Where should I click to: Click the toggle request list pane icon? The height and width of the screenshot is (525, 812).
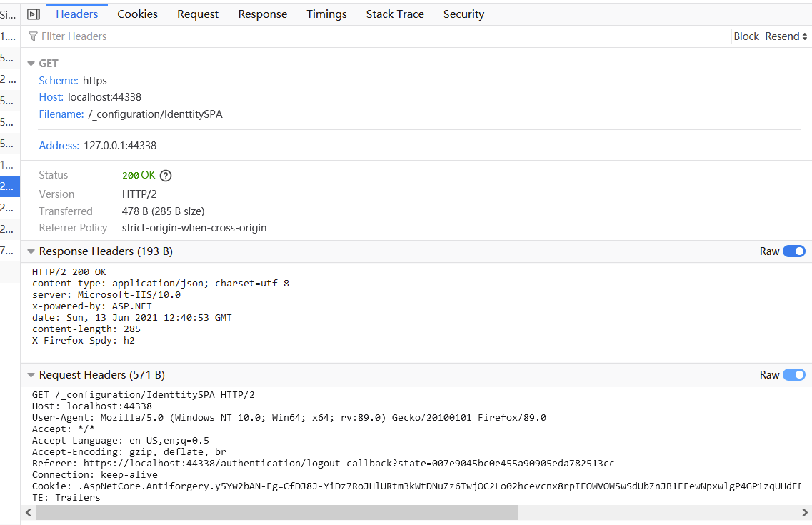tap(34, 14)
